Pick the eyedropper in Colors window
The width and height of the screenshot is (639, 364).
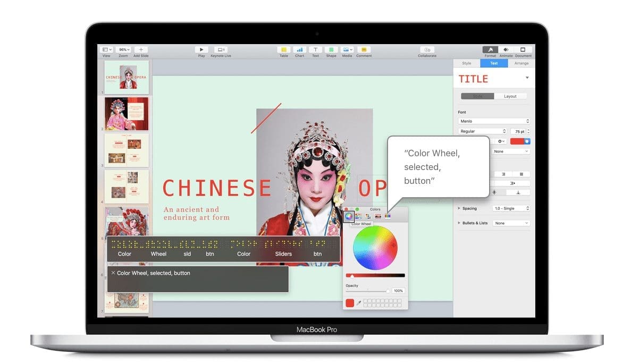point(358,303)
